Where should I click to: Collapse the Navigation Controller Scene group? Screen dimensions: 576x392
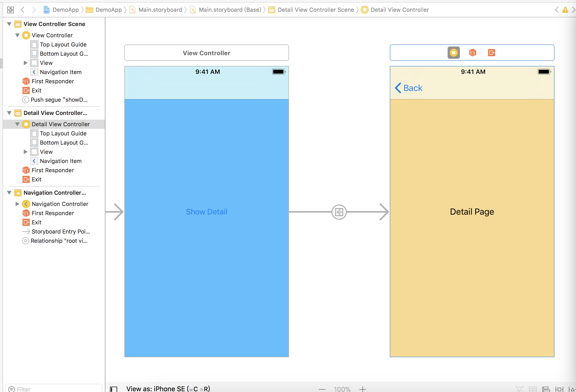pos(9,193)
